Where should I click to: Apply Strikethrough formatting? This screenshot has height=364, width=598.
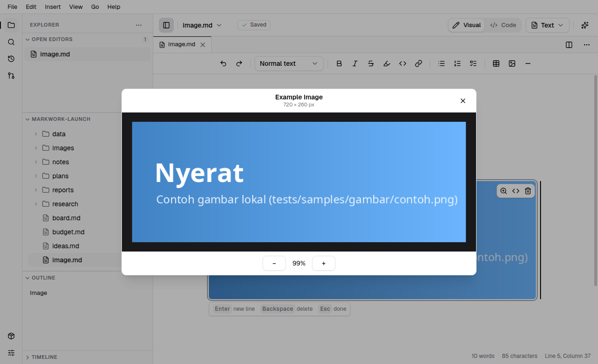(371, 63)
